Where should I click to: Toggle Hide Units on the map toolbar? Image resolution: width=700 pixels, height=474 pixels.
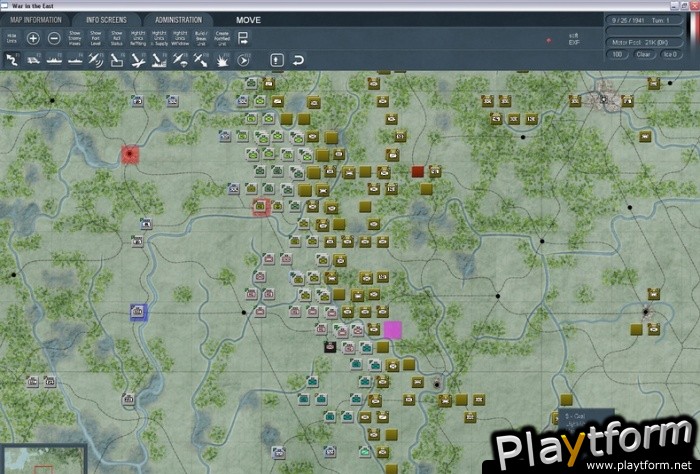pyautogui.click(x=12, y=38)
